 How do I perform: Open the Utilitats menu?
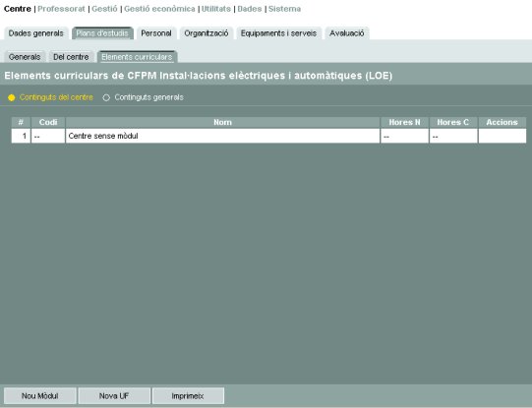click(216, 9)
